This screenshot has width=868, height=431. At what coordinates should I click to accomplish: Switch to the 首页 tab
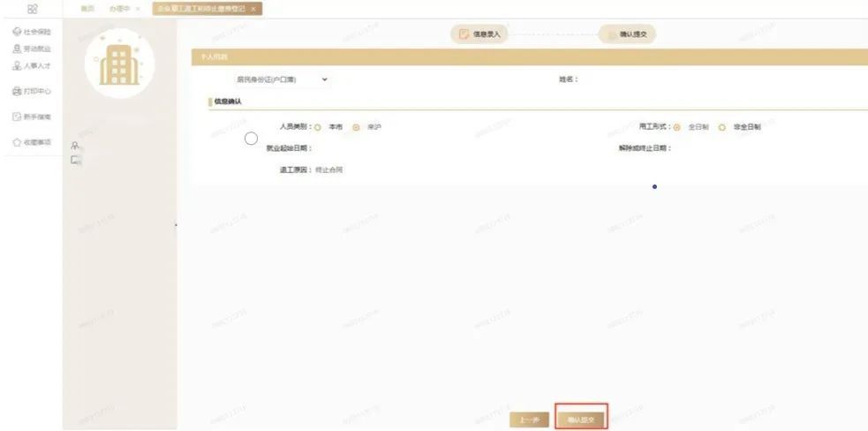[x=87, y=9]
